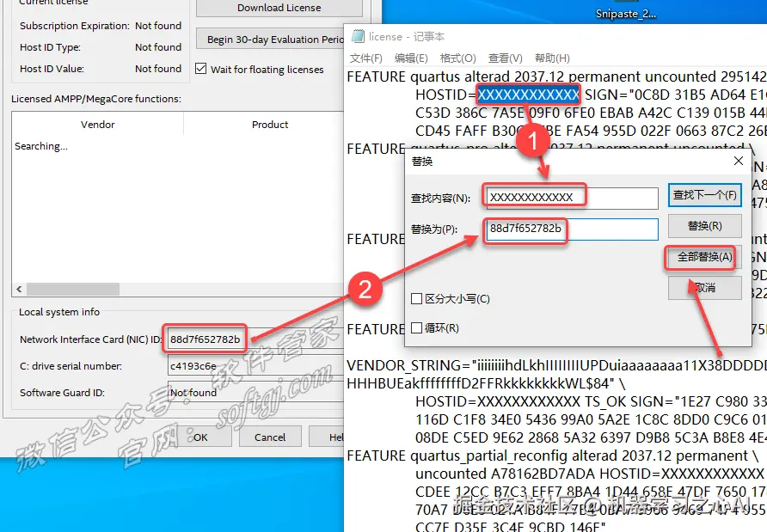767x532 pixels.
Task: Click the Subscription Expiration Not found value
Action: [x=158, y=26]
